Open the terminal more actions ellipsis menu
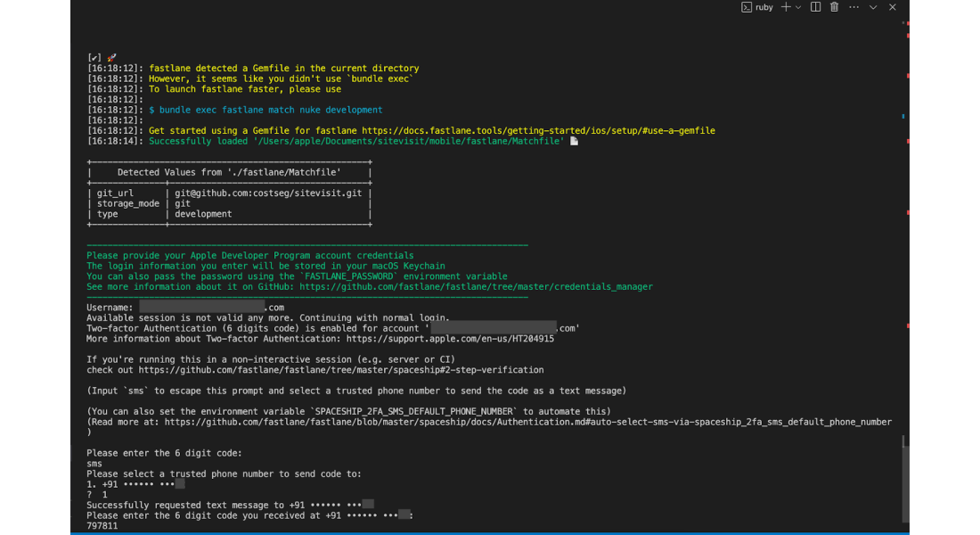The height and width of the screenshot is (535, 980). click(x=853, y=7)
